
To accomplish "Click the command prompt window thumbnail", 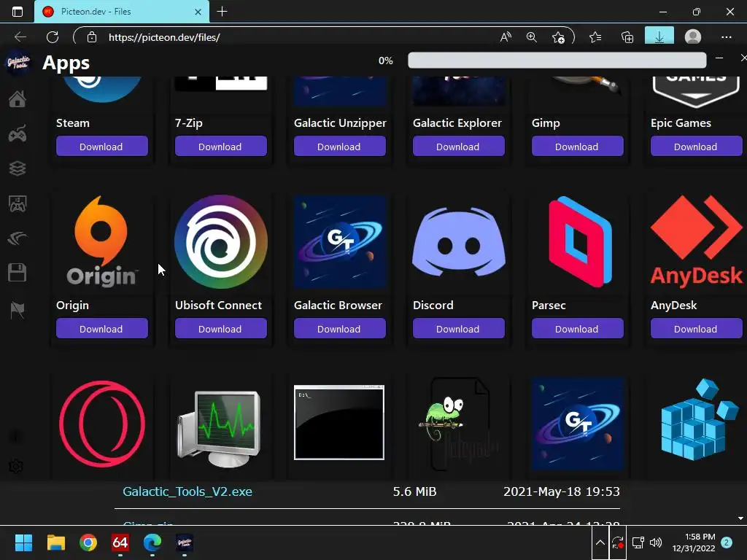I will tap(339, 422).
